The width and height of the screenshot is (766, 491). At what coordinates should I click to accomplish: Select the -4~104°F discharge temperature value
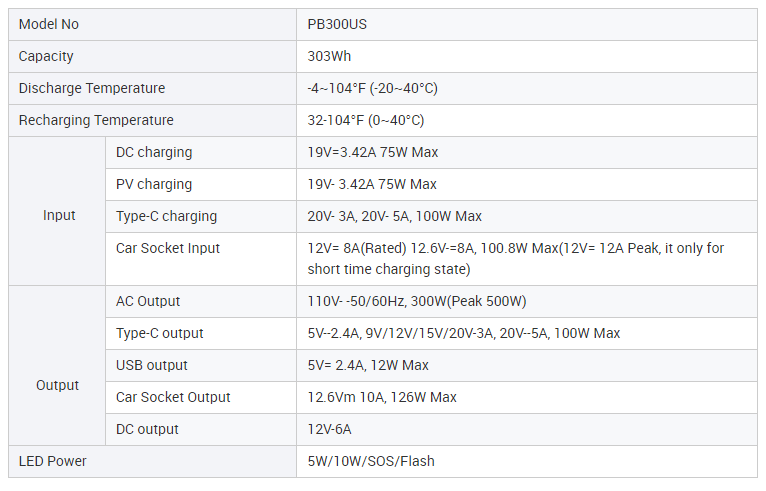tap(372, 88)
